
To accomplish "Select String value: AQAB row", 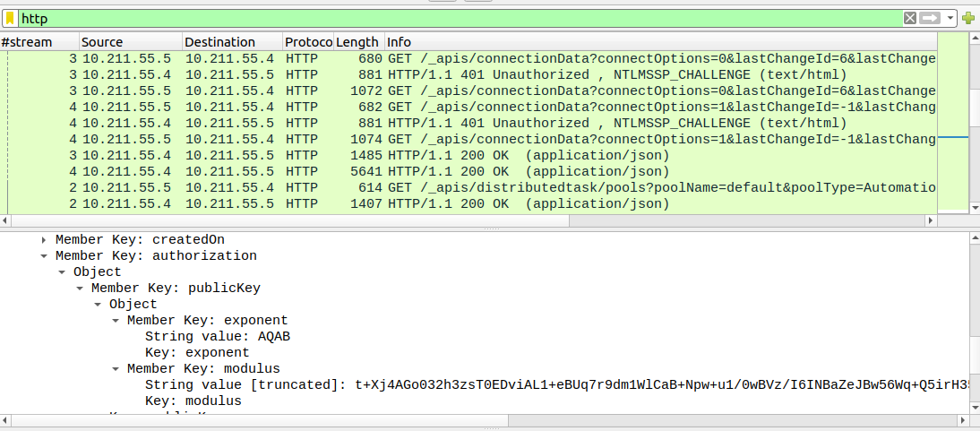I will (218, 337).
